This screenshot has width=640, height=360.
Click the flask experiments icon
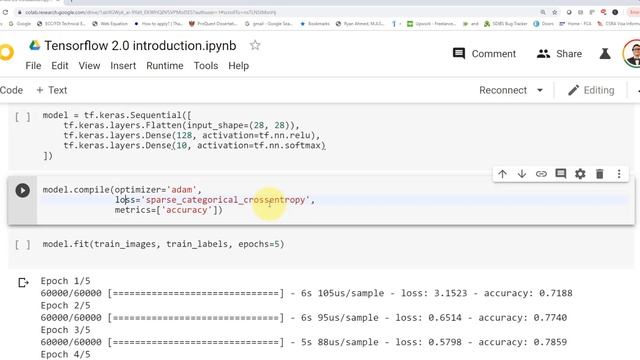605,53
